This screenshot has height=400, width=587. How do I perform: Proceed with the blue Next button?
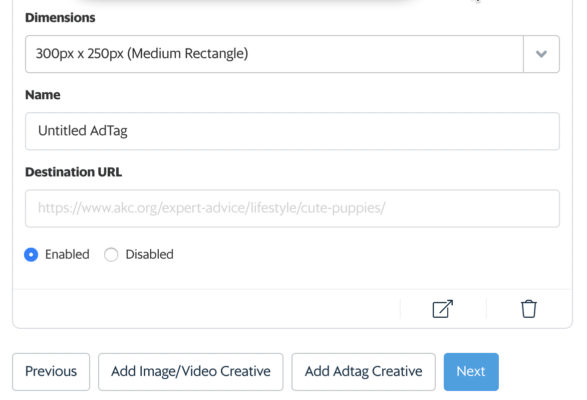[471, 372]
